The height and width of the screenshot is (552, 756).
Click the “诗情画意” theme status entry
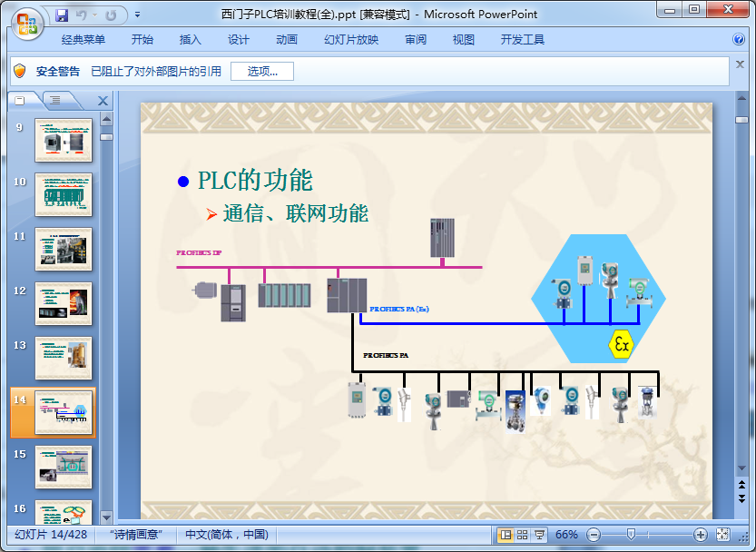(135, 535)
